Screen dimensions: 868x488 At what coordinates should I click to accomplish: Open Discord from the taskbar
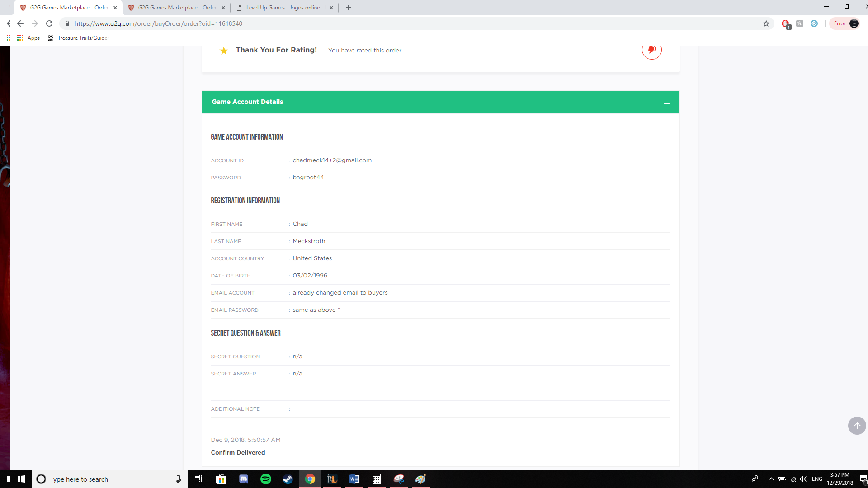[x=244, y=479]
